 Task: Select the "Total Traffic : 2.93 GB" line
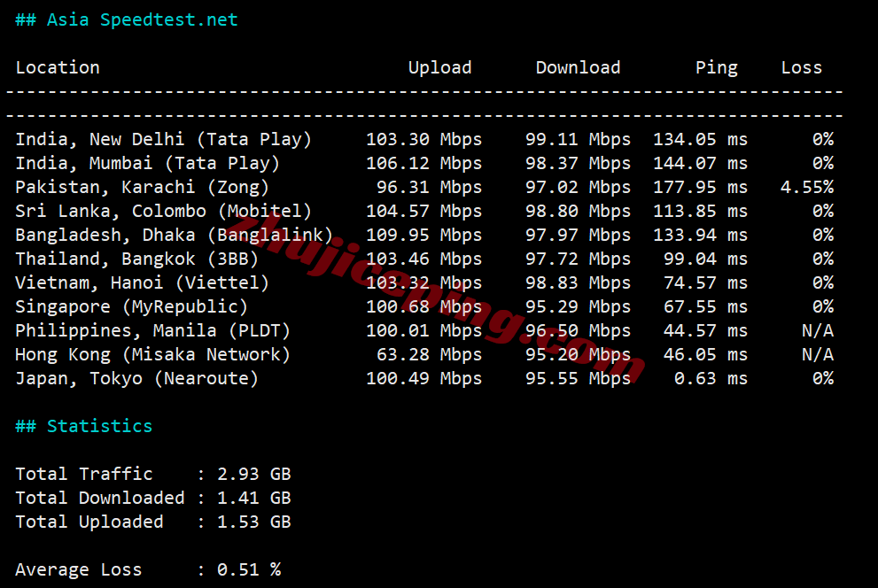pos(152,474)
